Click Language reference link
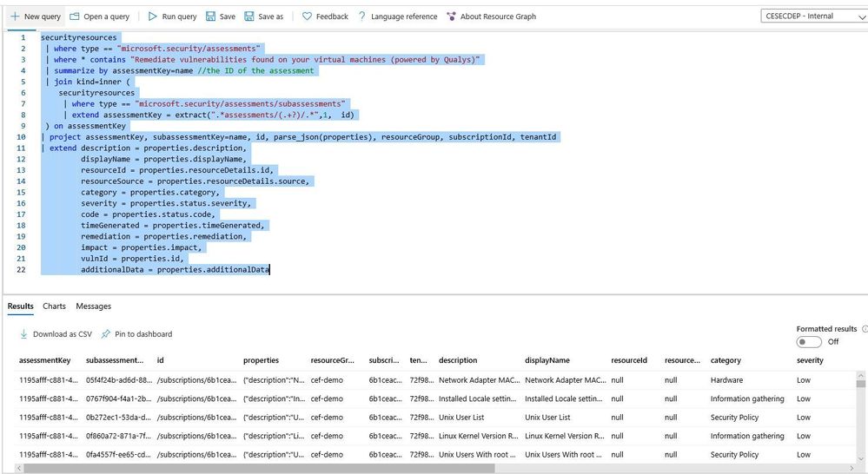The width and height of the screenshot is (868, 474). [x=404, y=16]
